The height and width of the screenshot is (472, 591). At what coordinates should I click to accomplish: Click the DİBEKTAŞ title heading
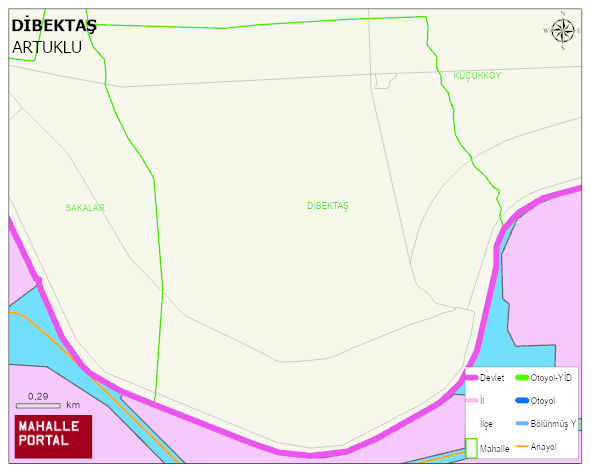coord(54,26)
